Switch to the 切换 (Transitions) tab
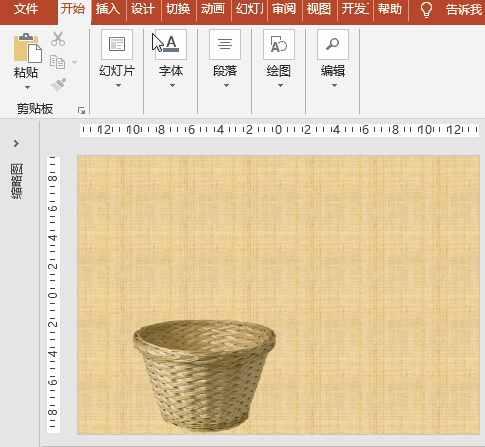This screenshot has height=447, width=485. click(x=178, y=9)
